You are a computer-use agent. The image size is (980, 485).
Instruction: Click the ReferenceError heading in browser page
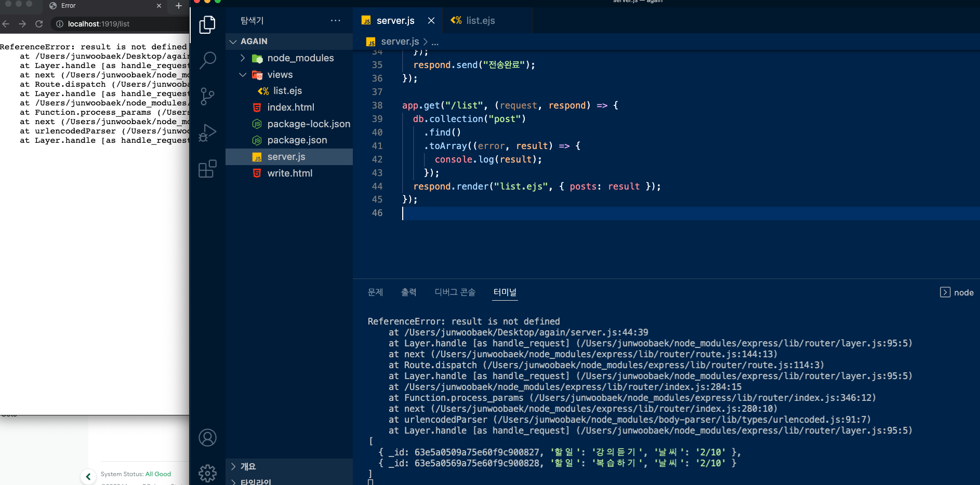(x=94, y=47)
